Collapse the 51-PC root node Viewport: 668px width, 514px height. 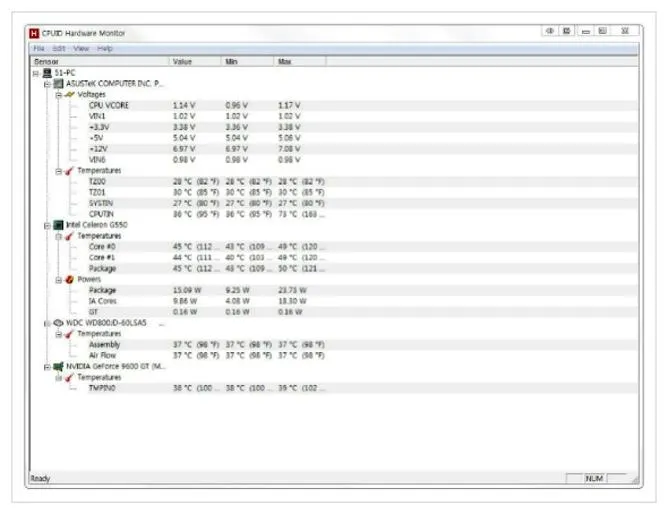(36, 74)
